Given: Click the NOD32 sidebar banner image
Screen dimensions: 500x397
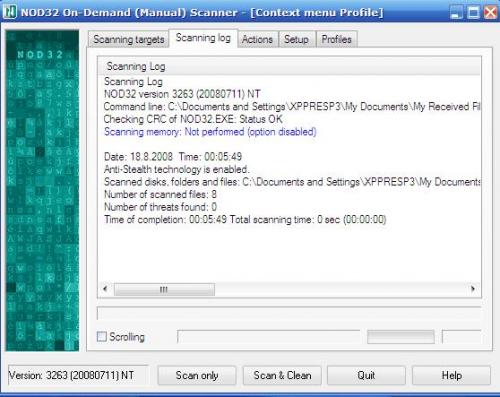Looking at the screenshot, I should (x=42, y=190).
